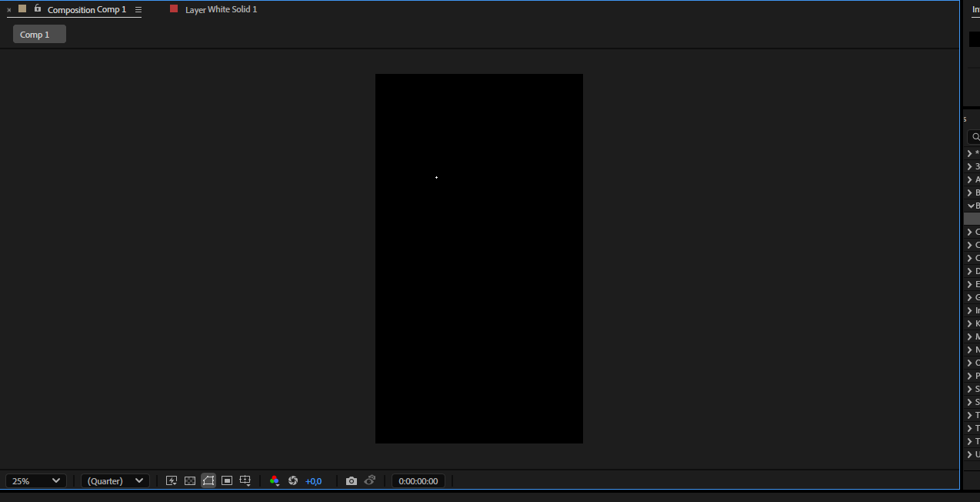Viewport: 980px width, 502px height.
Task: Click the Region of Interest icon
Action: pos(227,480)
